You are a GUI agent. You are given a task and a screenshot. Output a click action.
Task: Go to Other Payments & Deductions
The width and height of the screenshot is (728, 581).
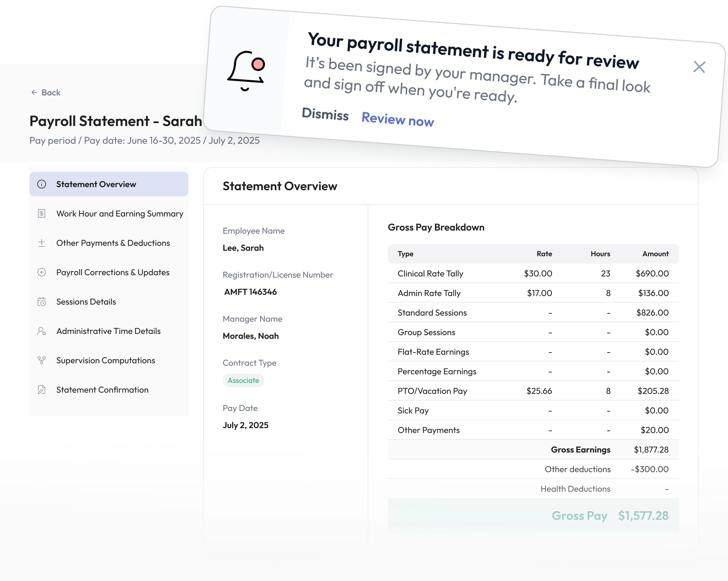tap(113, 243)
